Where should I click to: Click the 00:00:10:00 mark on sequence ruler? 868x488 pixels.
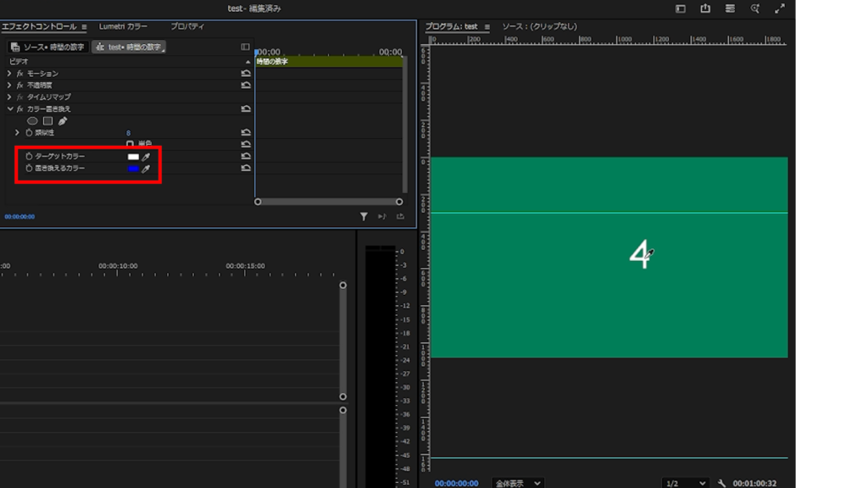pos(118,266)
